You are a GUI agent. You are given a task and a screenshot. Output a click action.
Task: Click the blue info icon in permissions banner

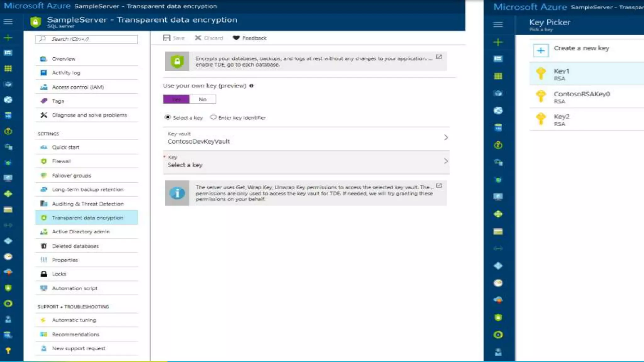coord(177,193)
